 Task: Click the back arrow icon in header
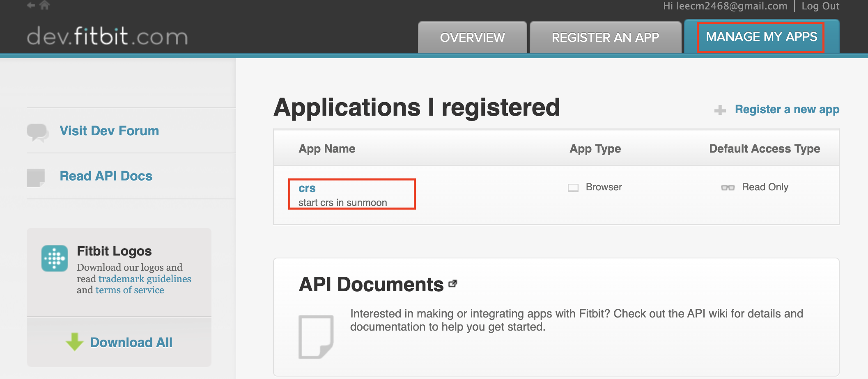pyautogui.click(x=31, y=5)
